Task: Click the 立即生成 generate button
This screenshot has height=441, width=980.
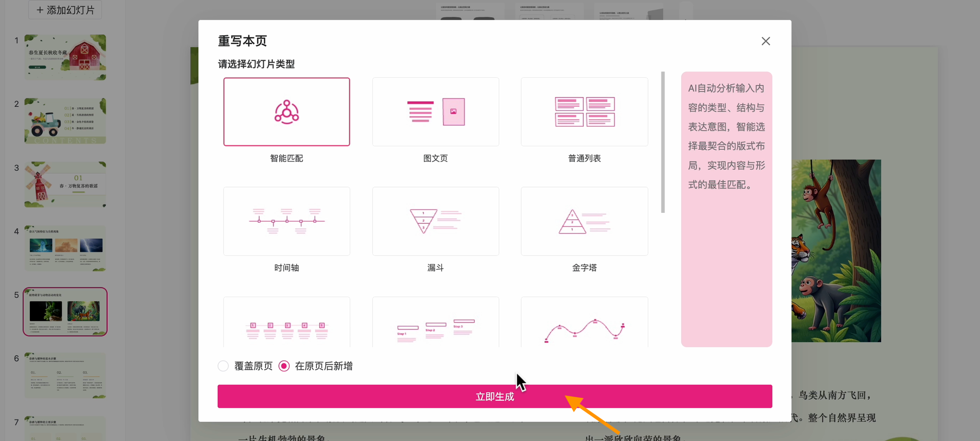Action: click(494, 396)
